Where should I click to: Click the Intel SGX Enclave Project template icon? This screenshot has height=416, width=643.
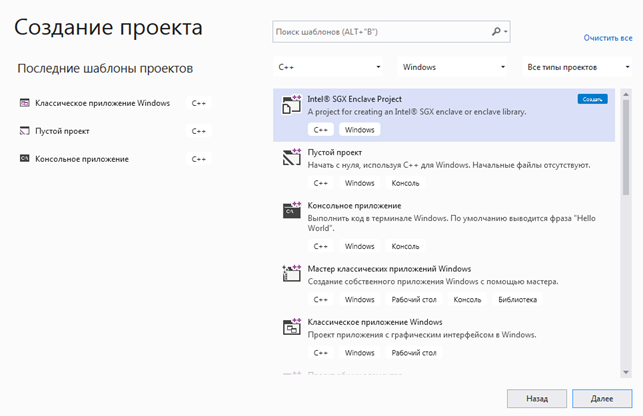292,104
